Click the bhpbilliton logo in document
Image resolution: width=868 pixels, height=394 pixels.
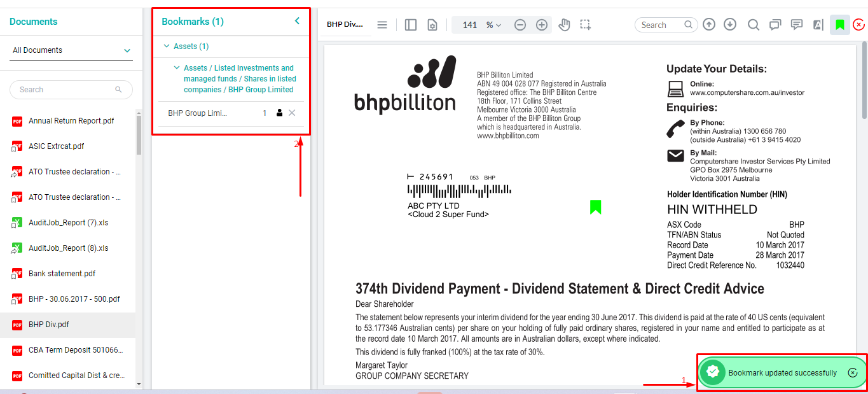click(x=405, y=85)
